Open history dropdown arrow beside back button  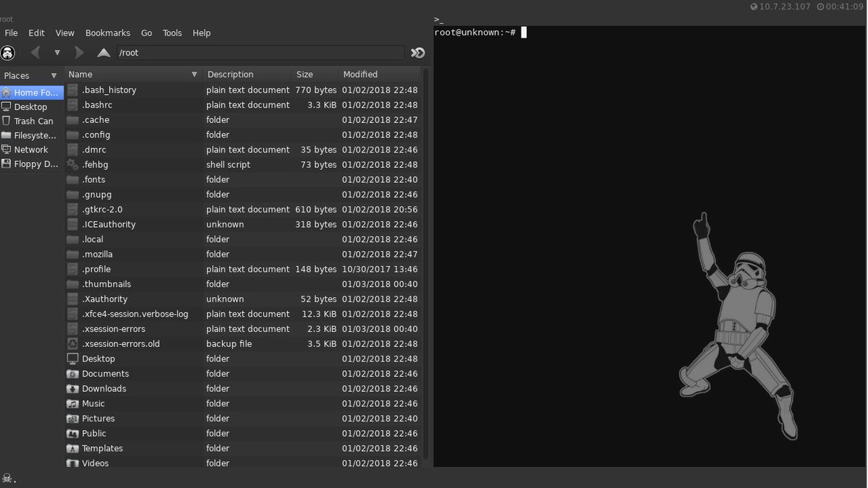[57, 53]
